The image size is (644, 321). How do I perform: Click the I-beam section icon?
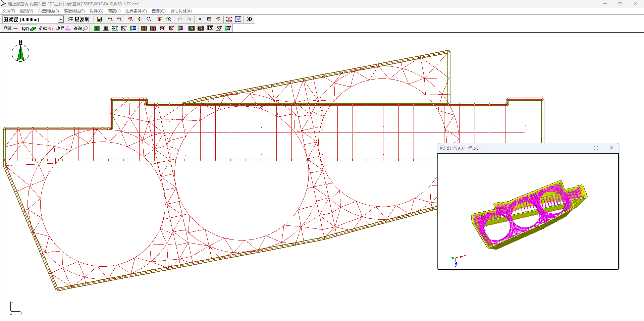(229, 19)
